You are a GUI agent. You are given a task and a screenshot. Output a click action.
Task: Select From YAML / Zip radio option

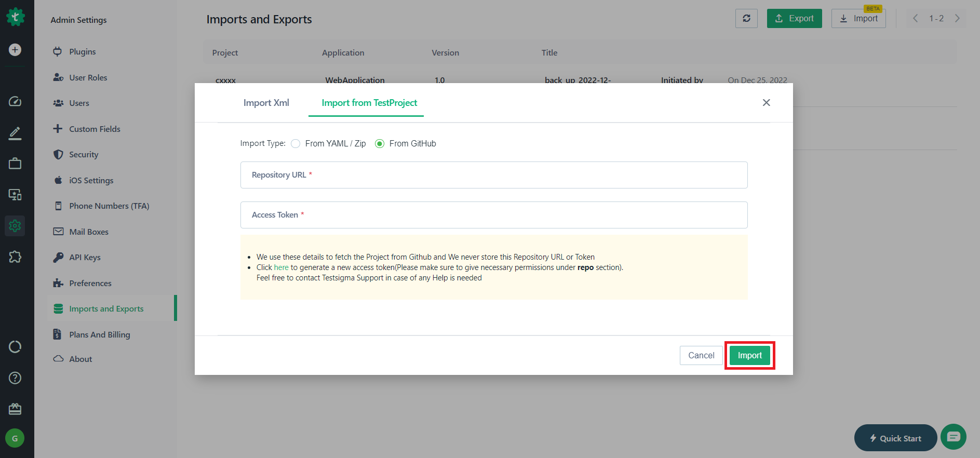296,144
